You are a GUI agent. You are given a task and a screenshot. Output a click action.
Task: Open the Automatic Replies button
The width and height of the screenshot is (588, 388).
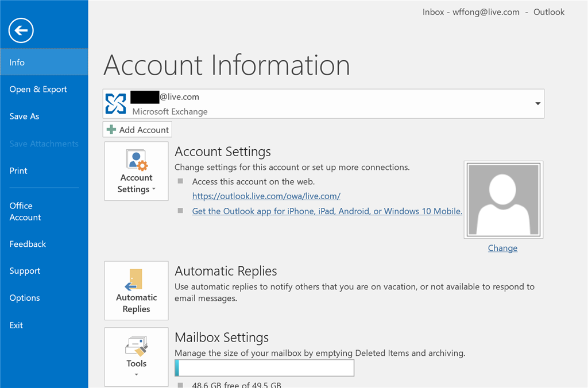click(x=137, y=290)
